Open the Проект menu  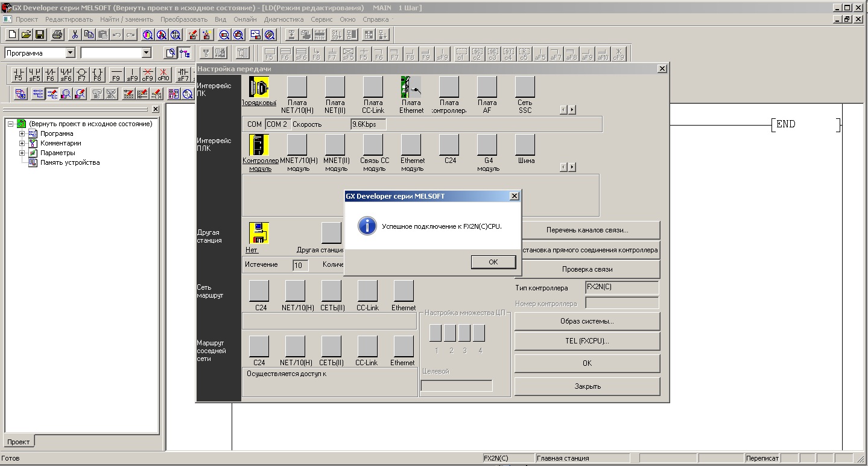tap(27, 19)
